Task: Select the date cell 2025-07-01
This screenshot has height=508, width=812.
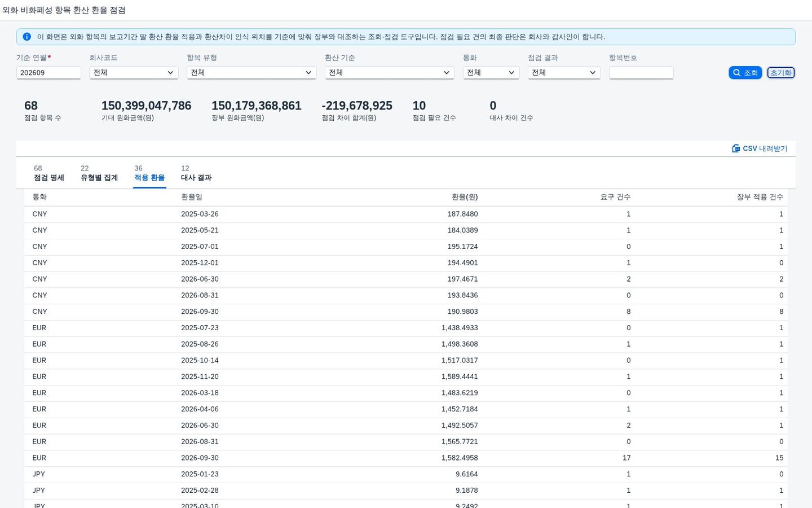Action: 200,247
